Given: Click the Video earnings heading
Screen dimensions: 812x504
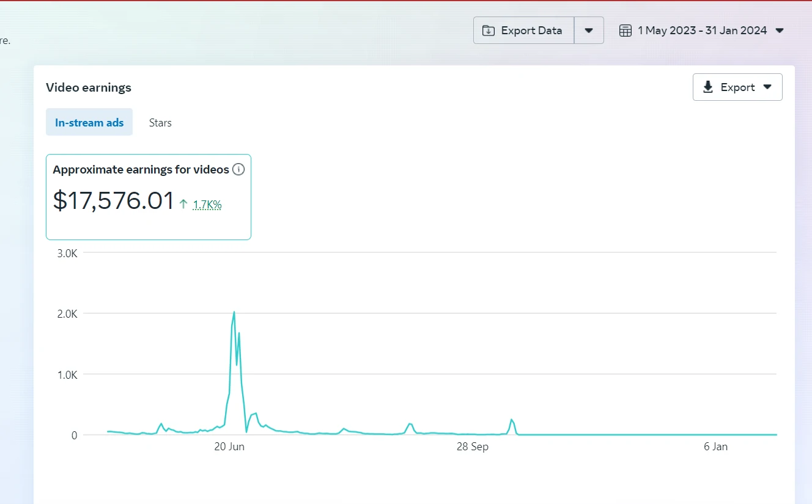Looking at the screenshot, I should (89, 87).
